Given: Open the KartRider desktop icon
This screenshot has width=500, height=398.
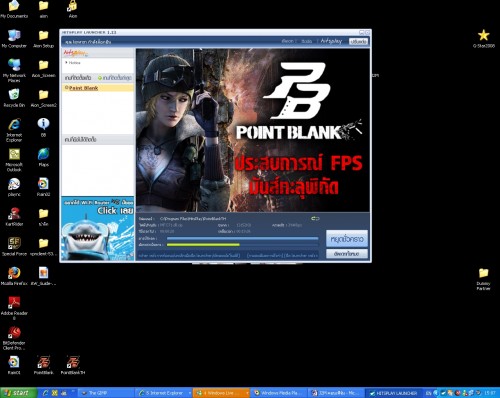Looking at the screenshot, I should pos(14,216).
